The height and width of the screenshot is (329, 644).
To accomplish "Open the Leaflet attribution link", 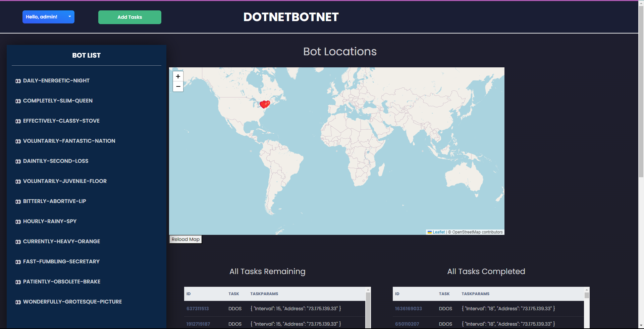I will (x=438, y=232).
